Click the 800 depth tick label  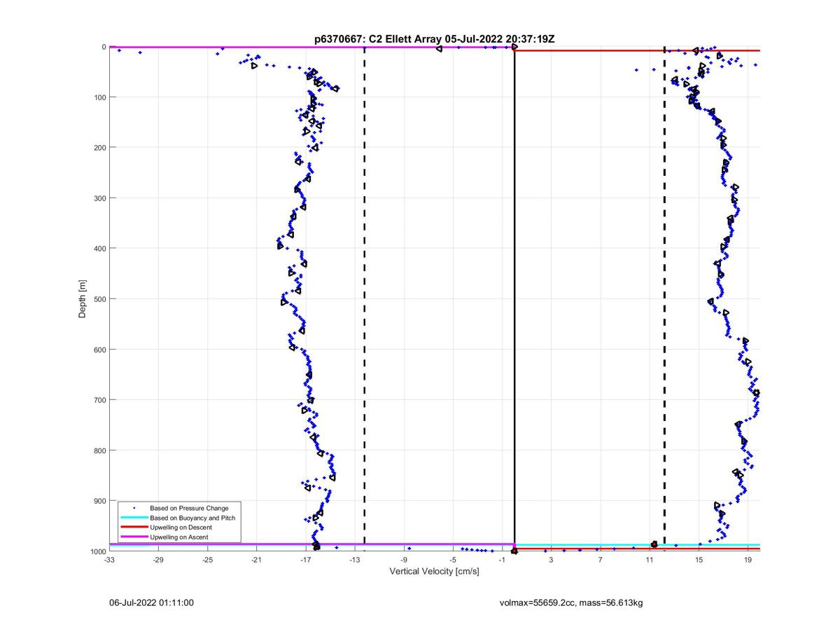[99, 450]
